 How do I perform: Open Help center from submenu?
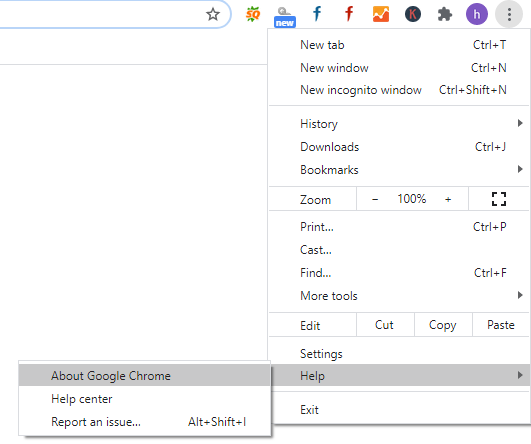(x=144, y=399)
